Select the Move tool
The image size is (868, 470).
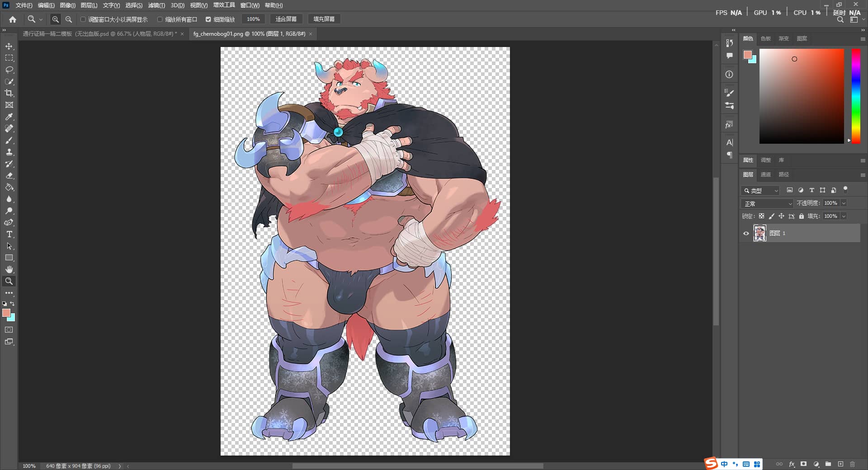(9, 47)
